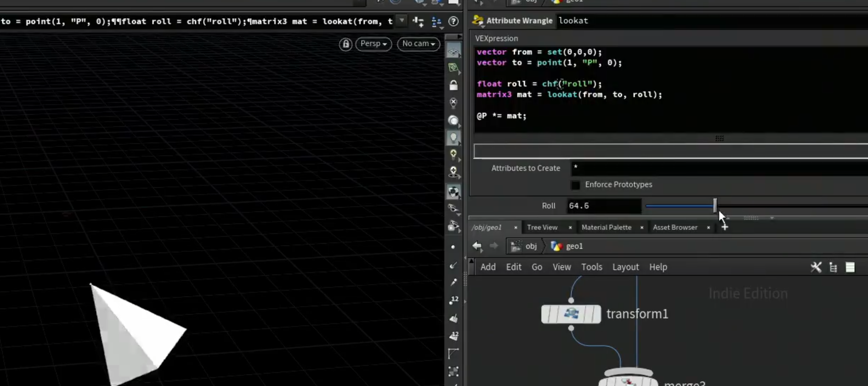Expand the operation bar text dropdown arrow

[402, 21]
